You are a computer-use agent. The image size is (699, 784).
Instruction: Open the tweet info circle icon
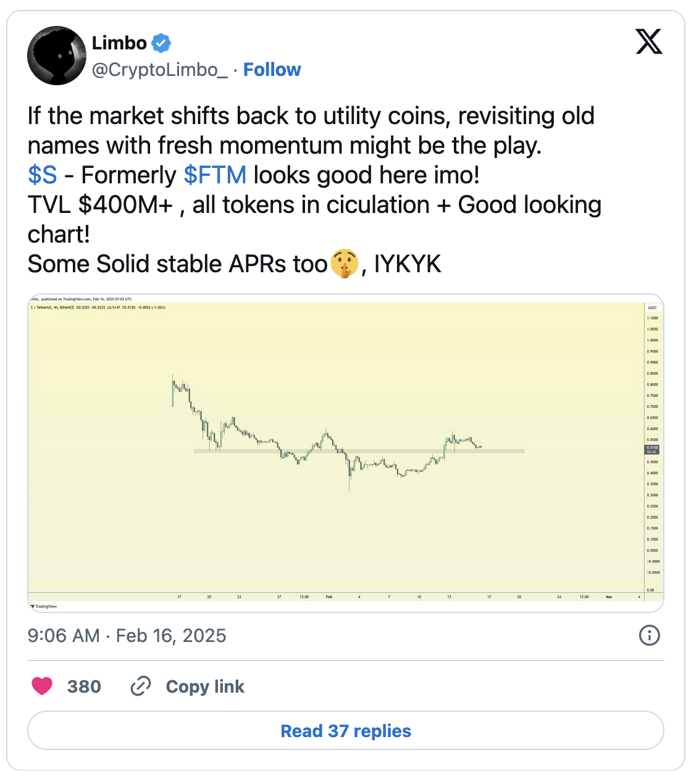tap(649, 635)
